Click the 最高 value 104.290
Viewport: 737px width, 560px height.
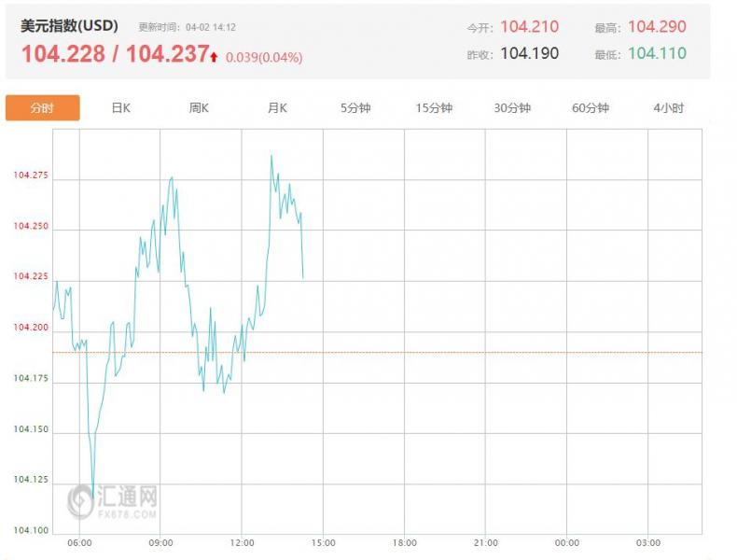(x=657, y=27)
